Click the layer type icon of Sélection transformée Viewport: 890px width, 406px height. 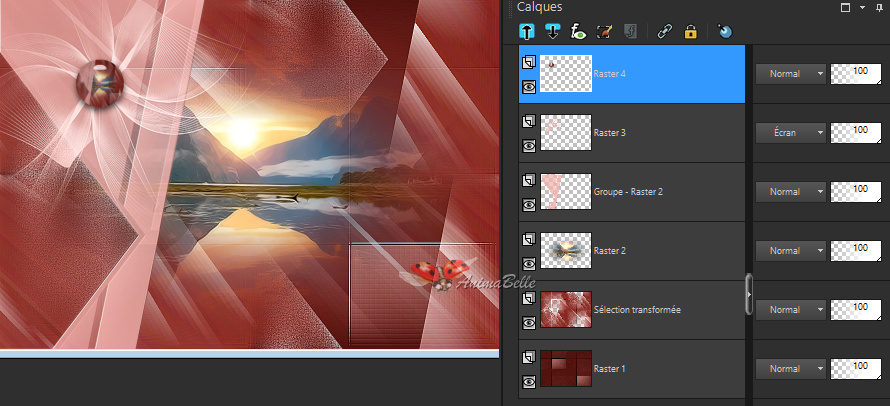[529, 298]
